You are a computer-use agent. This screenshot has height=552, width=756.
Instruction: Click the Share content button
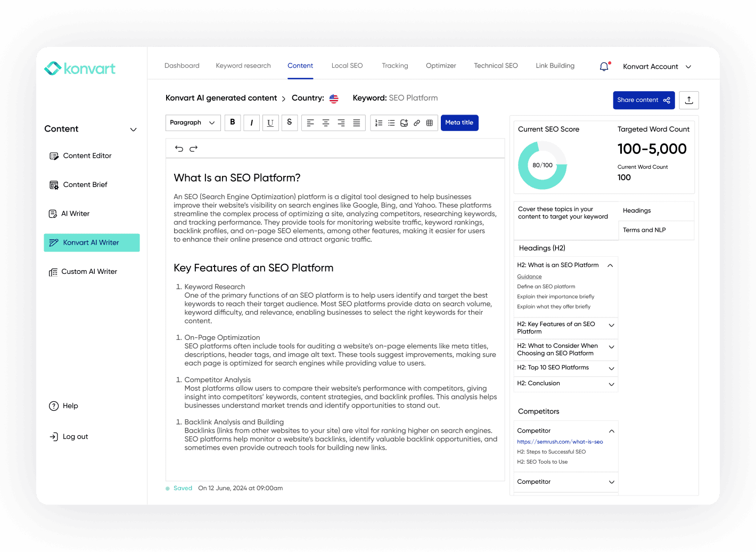[x=643, y=100]
